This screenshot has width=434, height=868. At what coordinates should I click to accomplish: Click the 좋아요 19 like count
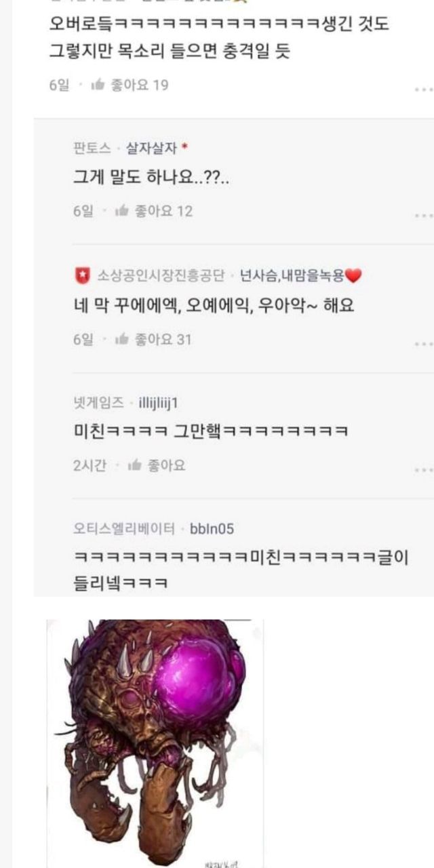tap(140, 85)
